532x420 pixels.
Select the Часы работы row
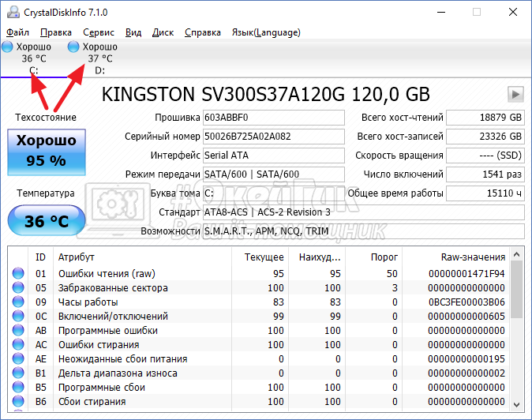[x=259, y=302]
